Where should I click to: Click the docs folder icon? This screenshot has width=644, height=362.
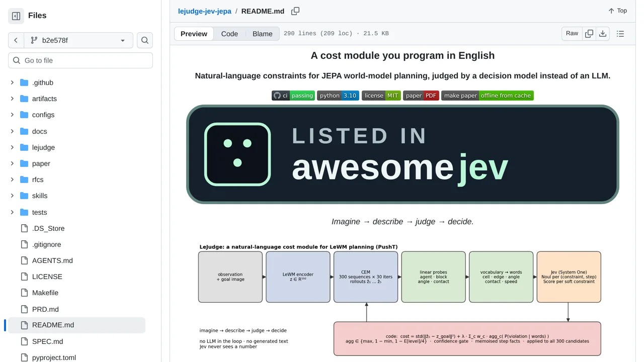point(24,131)
